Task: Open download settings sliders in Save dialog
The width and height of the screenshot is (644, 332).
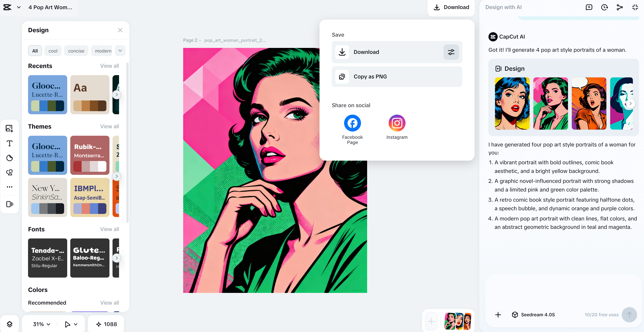Action: point(451,52)
